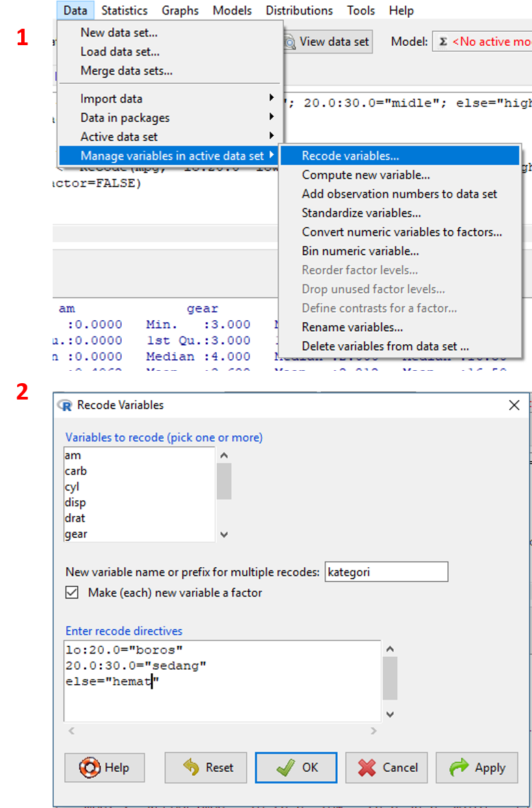Open the Data menu
The height and width of the screenshot is (808, 532).
pyautogui.click(x=76, y=10)
